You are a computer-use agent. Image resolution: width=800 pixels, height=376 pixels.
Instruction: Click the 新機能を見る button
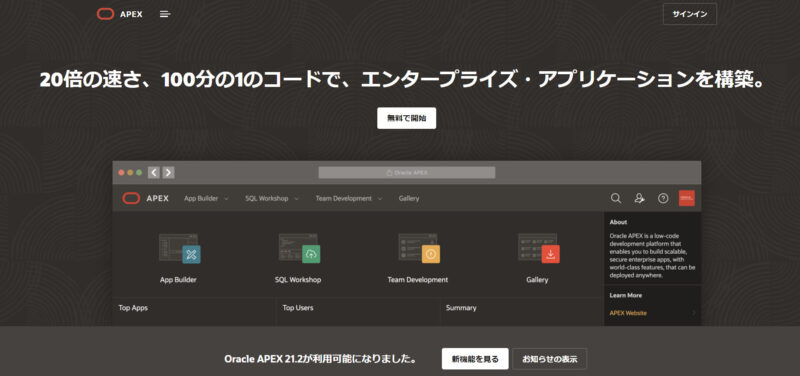(475, 359)
